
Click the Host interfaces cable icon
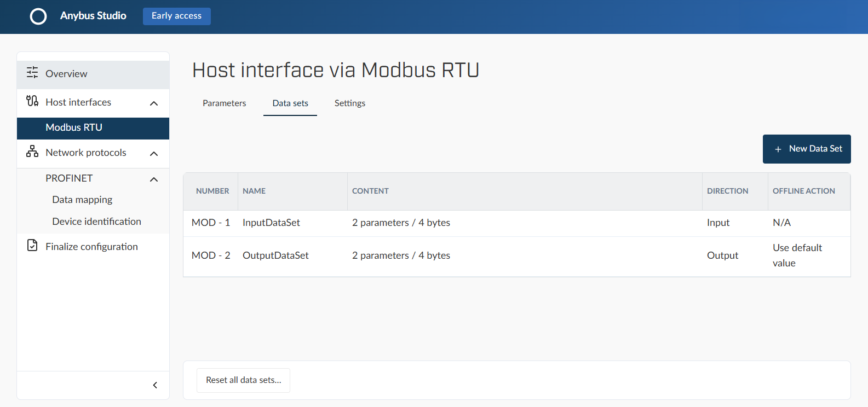point(32,101)
